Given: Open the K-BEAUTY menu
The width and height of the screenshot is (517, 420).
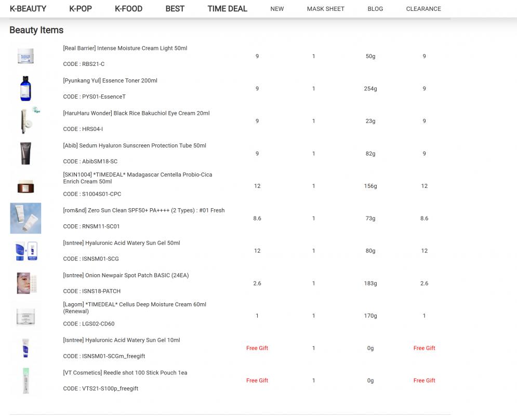Looking at the screenshot, I should click(x=28, y=9).
